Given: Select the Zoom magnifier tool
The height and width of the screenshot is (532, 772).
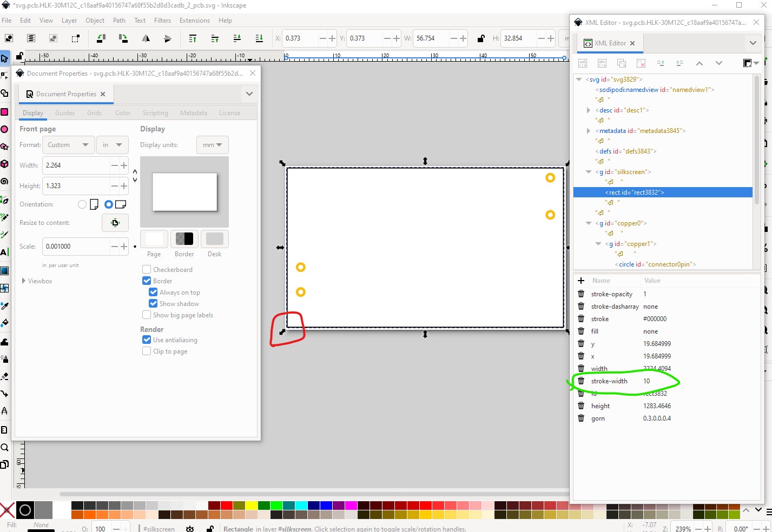Looking at the screenshot, I should click(x=4, y=447).
